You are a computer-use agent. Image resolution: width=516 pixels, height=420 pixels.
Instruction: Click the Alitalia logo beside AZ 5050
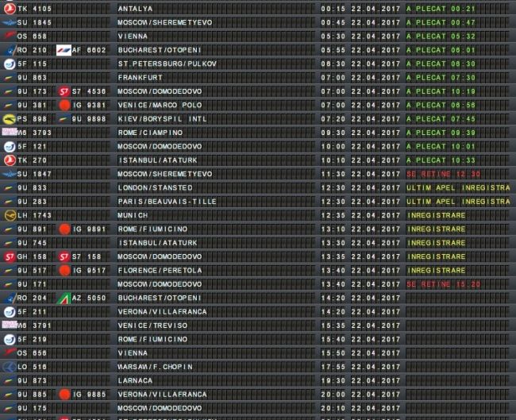click(x=64, y=299)
